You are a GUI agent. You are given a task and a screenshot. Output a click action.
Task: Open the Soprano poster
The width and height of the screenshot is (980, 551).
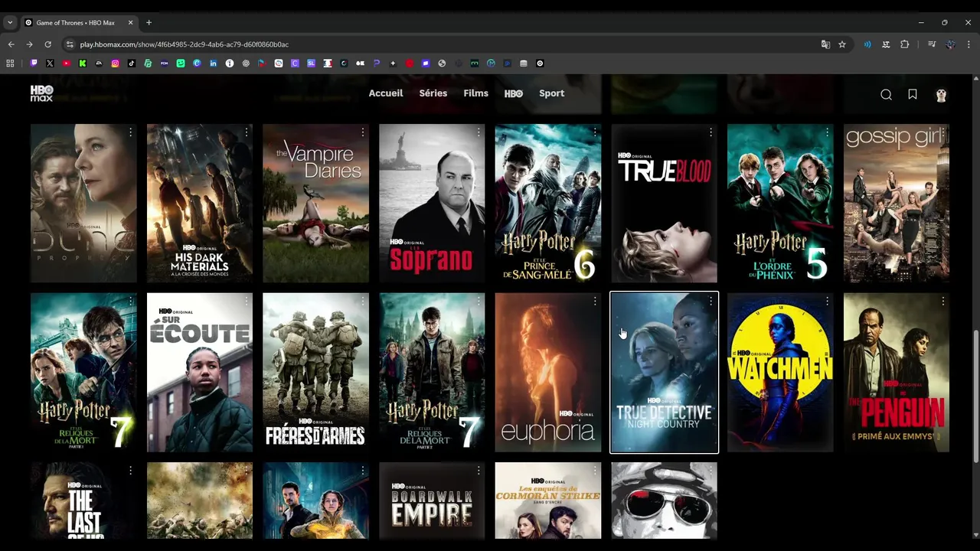click(x=432, y=203)
